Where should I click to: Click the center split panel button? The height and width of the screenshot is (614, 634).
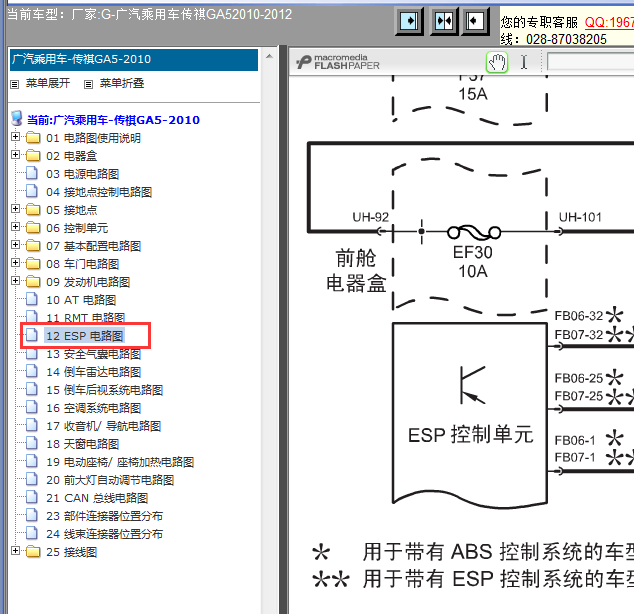[444, 21]
